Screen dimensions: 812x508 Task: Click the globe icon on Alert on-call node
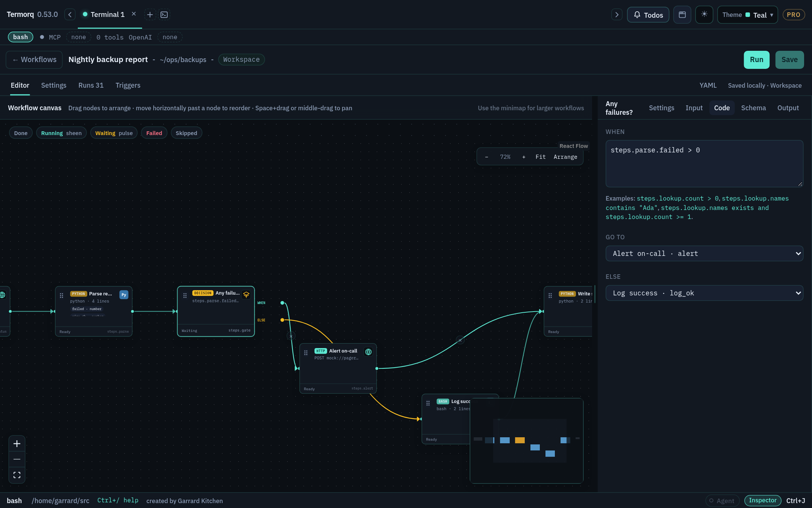pos(368,352)
